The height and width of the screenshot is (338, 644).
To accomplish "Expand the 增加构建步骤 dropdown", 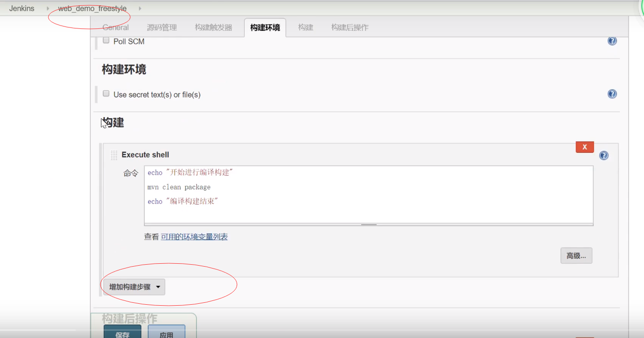I will click(134, 287).
